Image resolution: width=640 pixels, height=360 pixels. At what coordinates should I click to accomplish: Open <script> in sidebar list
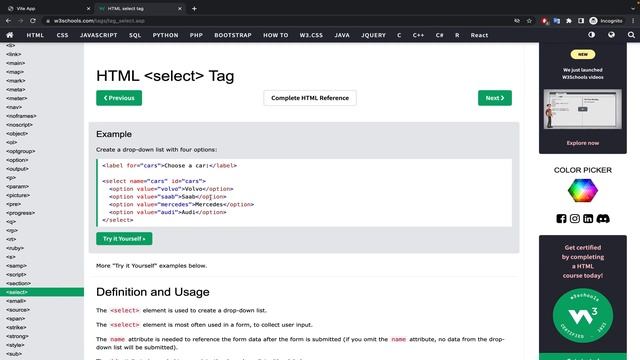point(16,275)
